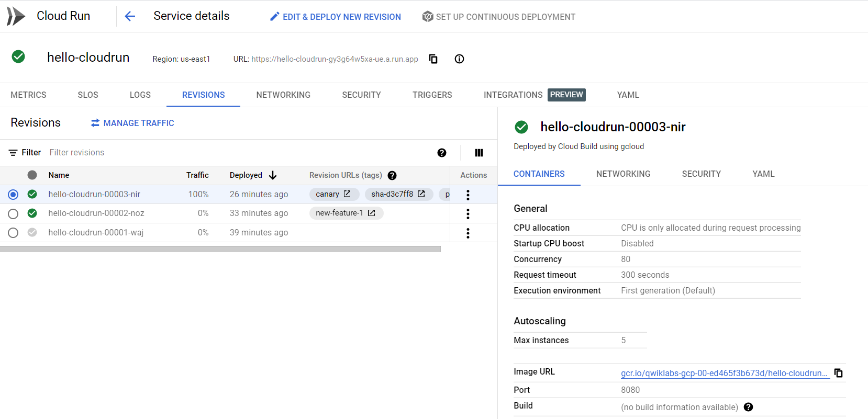This screenshot has width=868, height=419.
Task: Open the URL info icon
Action: point(459,59)
